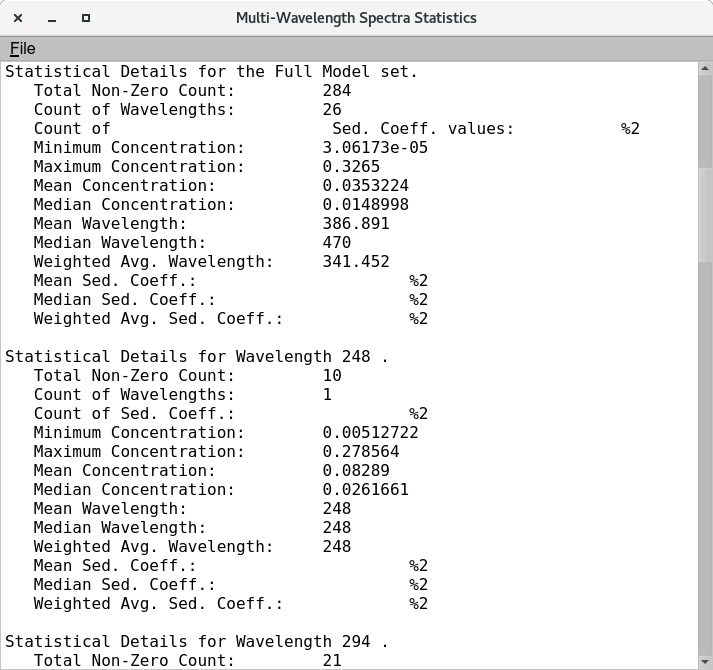Click the Total Non-Zero Count value 10

(332, 376)
